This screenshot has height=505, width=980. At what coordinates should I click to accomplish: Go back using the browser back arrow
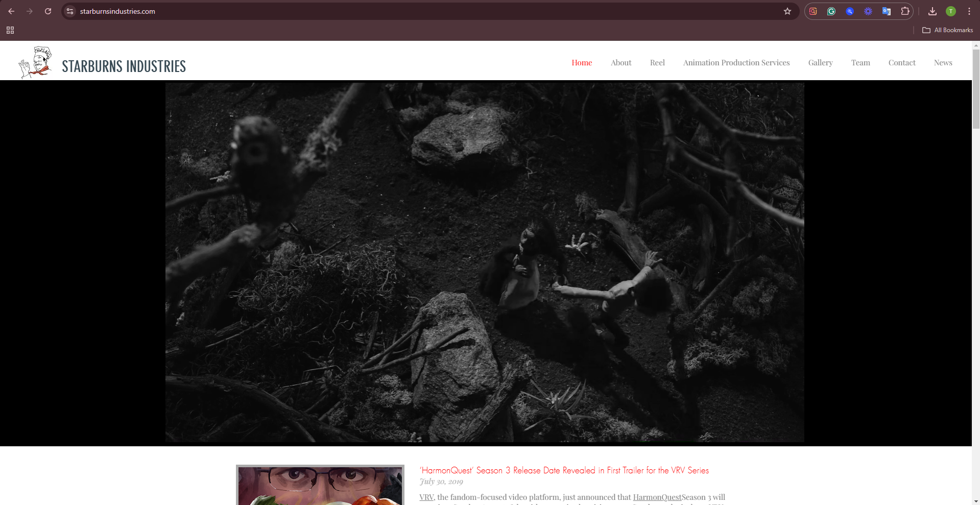11,11
